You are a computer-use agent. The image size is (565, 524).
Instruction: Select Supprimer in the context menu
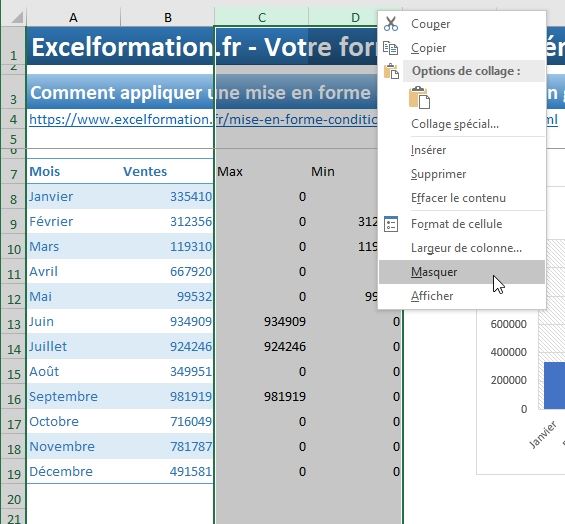462,174
